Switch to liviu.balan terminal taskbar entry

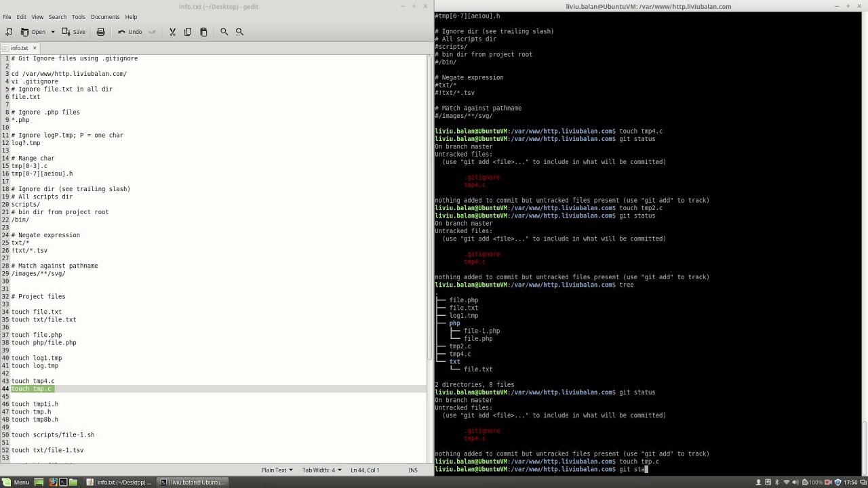192,483
